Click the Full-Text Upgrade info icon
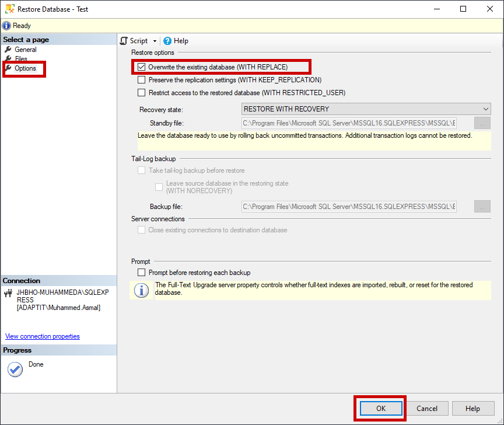This screenshot has width=504, height=425. (141, 290)
